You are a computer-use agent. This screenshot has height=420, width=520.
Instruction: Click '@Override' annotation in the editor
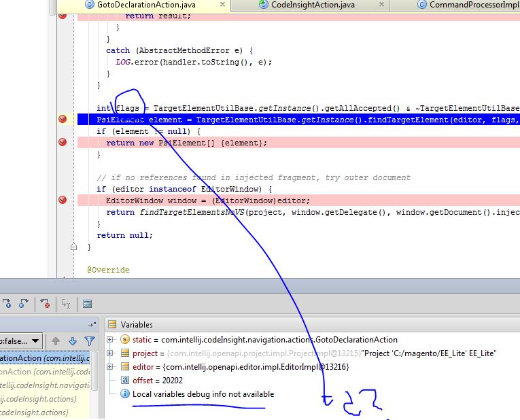pyautogui.click(x=109, y=270)
